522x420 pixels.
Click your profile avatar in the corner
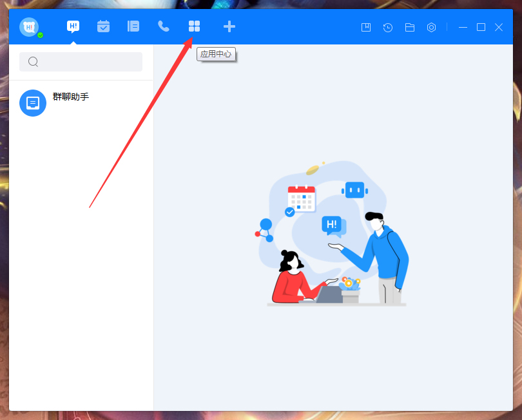point(29,26)
